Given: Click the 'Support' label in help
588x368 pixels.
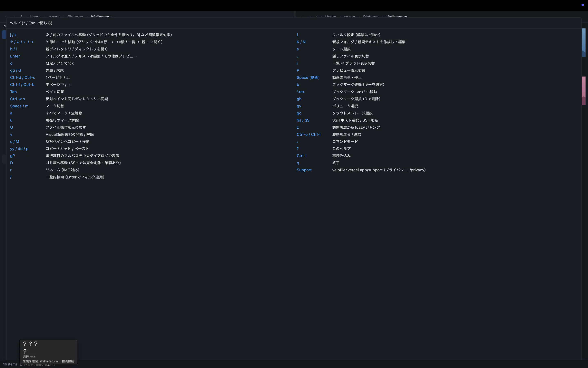Looking at the screenshot, I should point(304,170).
